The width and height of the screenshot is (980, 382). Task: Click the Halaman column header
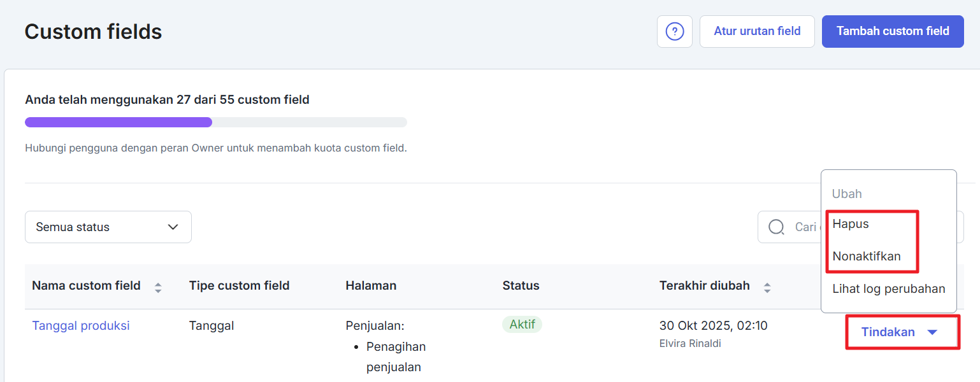pyautogui.click(x=371, y=286)
